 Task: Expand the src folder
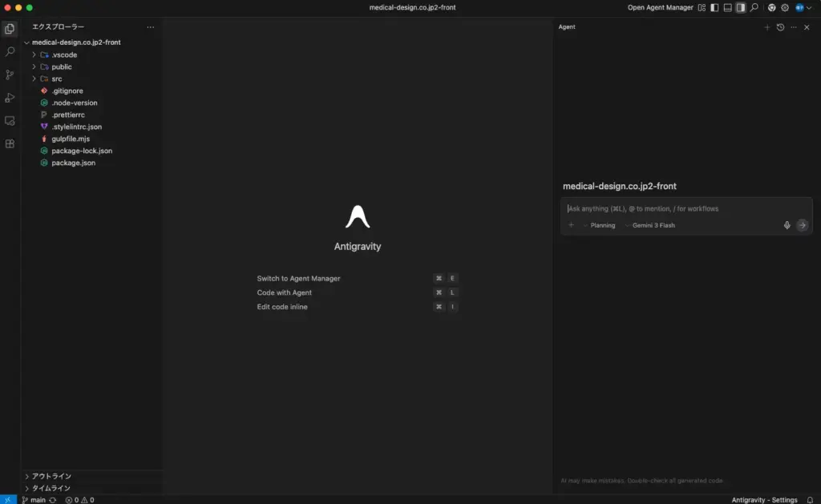tap(56, 79)
